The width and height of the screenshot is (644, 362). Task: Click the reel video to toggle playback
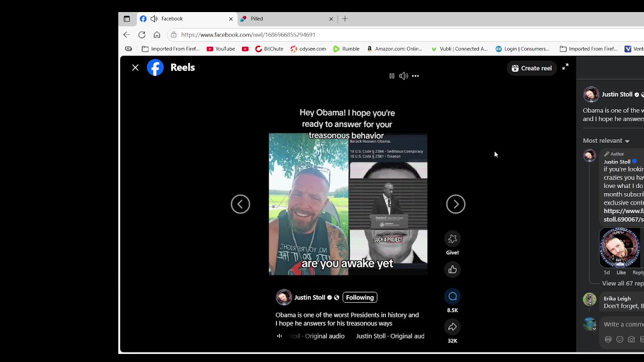pos(348,204)
